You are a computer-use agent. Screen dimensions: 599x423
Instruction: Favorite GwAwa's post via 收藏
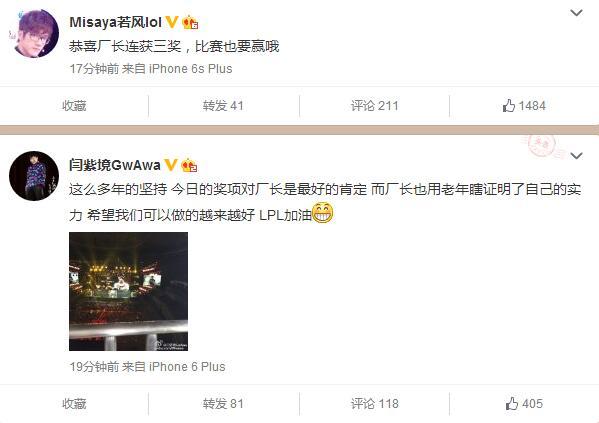(74, 404)
